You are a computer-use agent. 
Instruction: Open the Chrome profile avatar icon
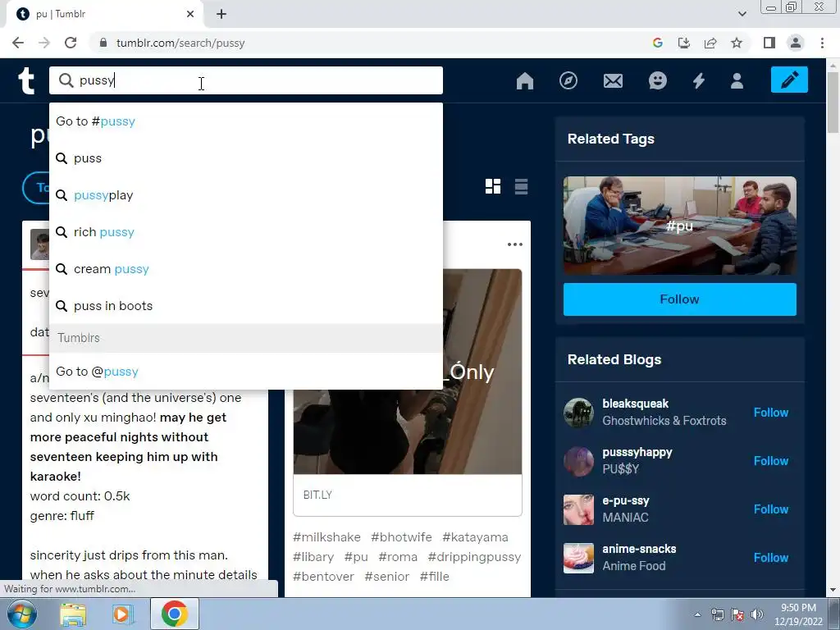[x=796, y=43]
